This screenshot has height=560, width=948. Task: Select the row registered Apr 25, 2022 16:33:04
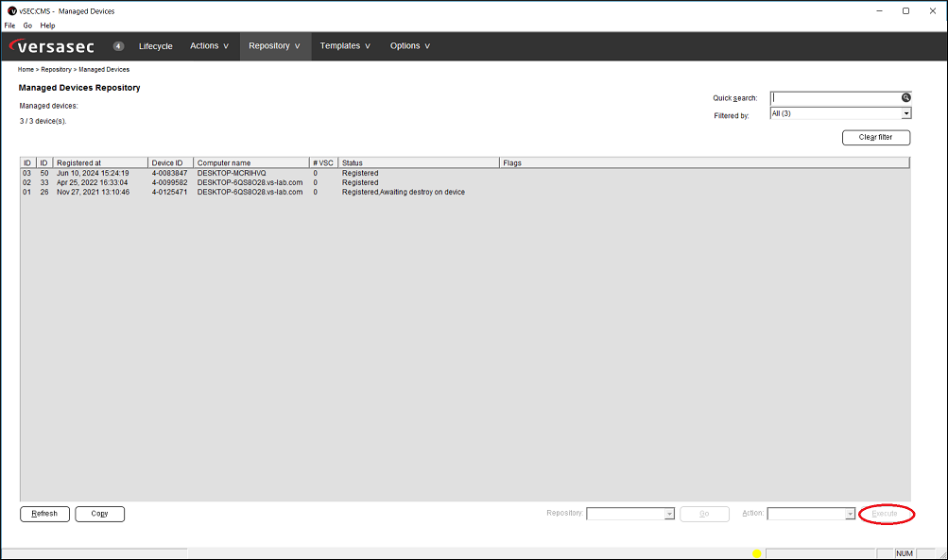tap(465, 182)
